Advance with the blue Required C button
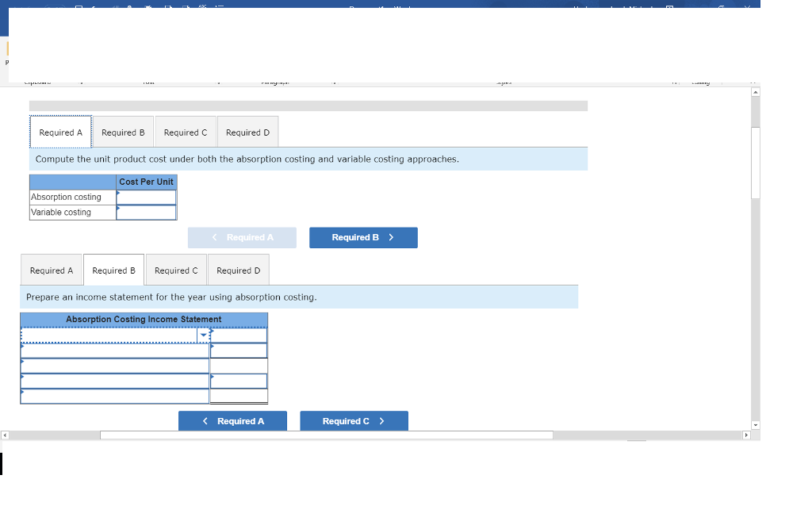The image size is (812, 525). point(354,421)
